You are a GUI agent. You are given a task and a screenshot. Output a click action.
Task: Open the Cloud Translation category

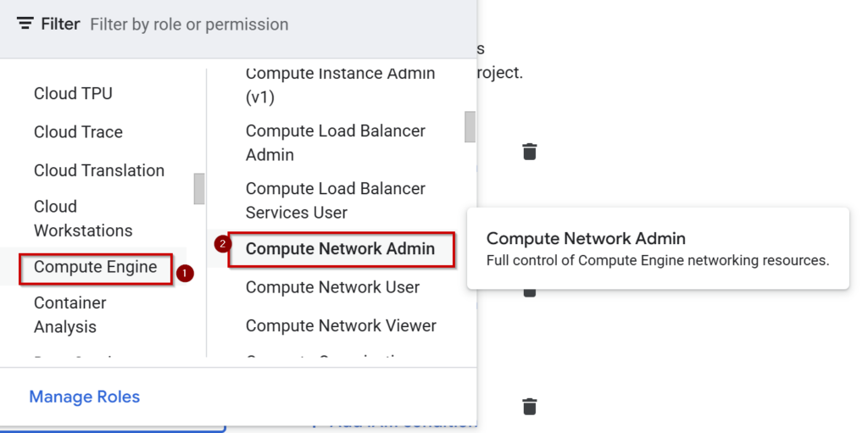coord(99,170)
